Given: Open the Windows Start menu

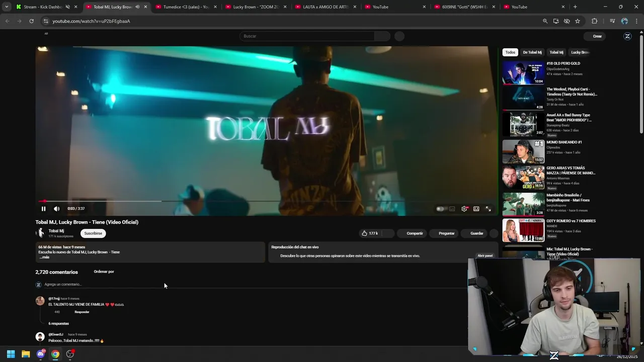Looking at the screenshot, I should 11,354.
